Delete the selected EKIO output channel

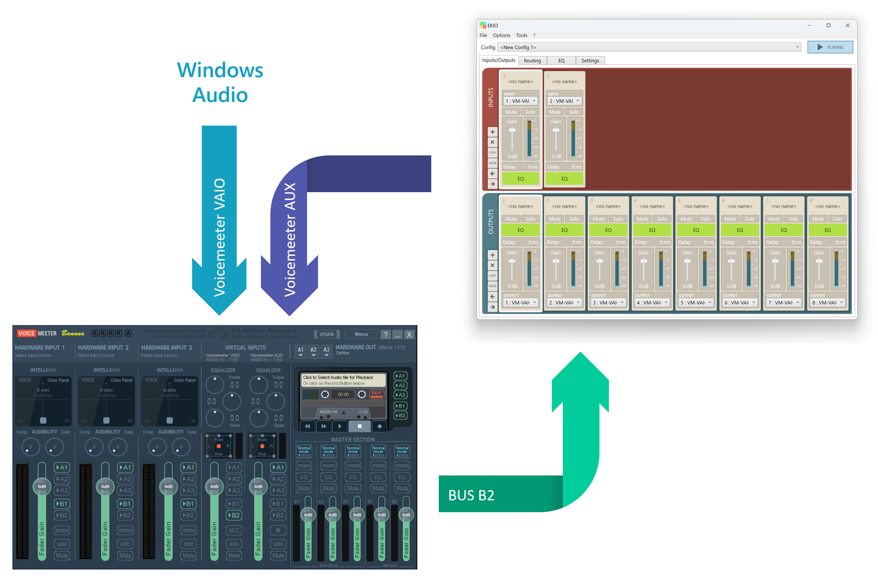pyautogui.click(x=492, y=265)
